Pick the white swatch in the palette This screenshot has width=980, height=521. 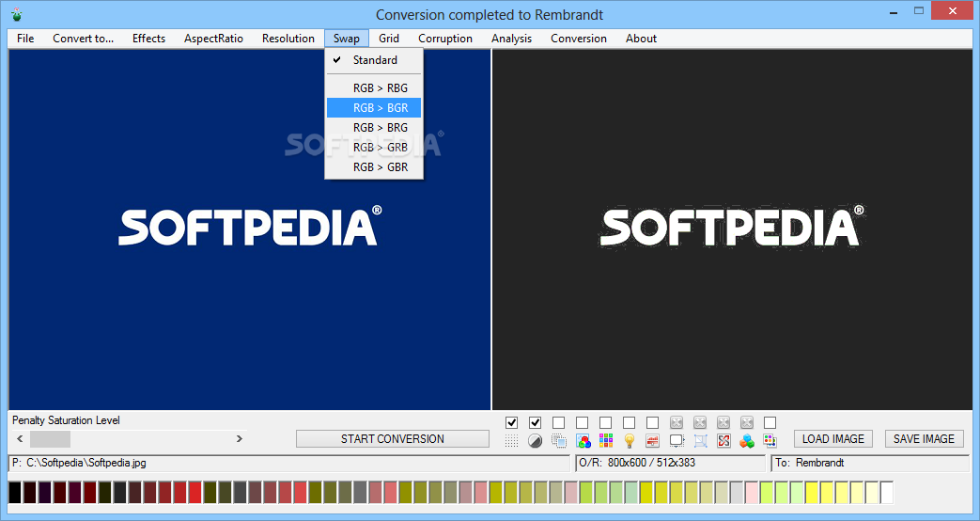tap(887, 493)
